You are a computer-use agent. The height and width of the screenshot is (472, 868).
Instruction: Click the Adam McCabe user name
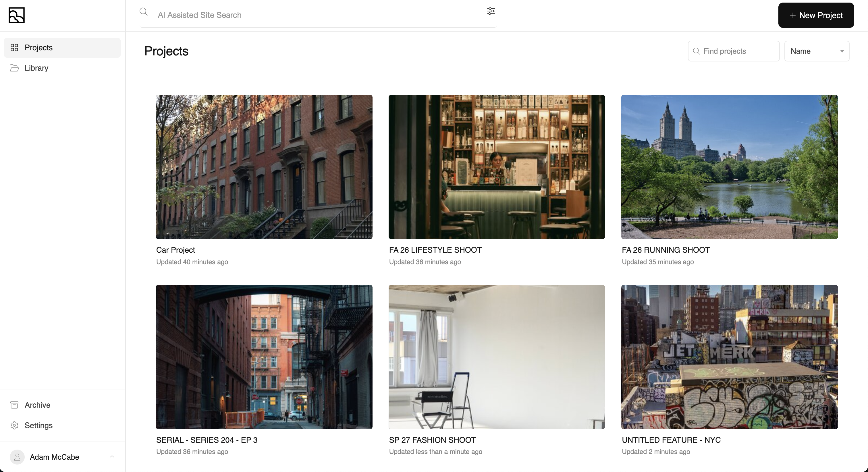pyautogui.click(x=55, y=457)
